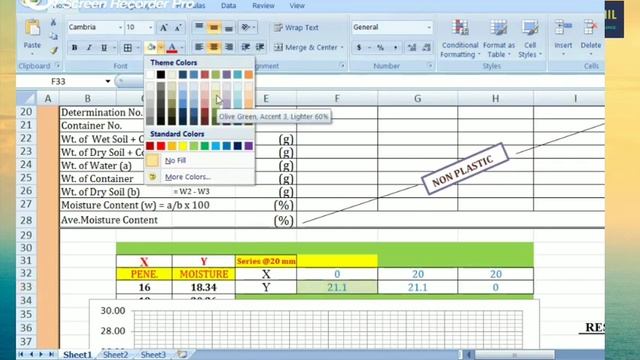Pick Yellow from Standard Colors
640x360 pixels.
(183, 146)
